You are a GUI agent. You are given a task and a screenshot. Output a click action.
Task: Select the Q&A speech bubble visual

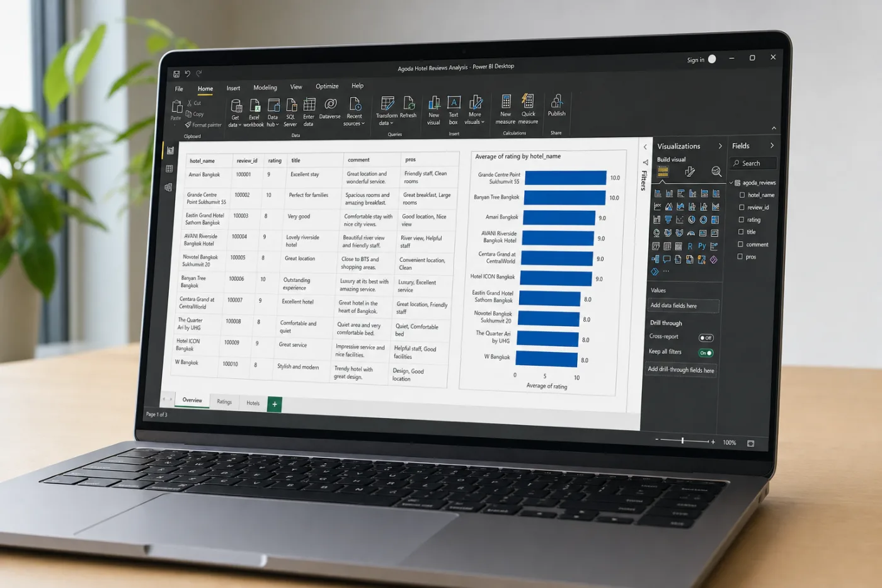coord(667,259)
